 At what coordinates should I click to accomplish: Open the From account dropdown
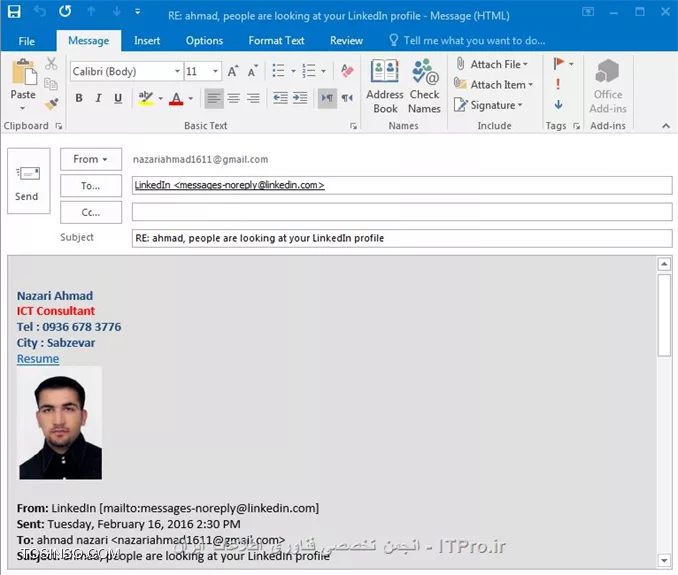(x=91, y=160)
